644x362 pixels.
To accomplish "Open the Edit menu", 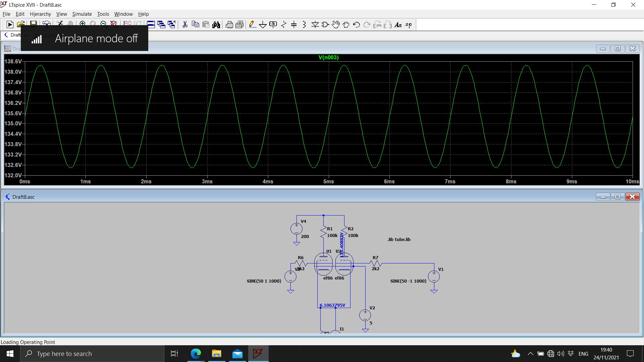I will (20, 14).
